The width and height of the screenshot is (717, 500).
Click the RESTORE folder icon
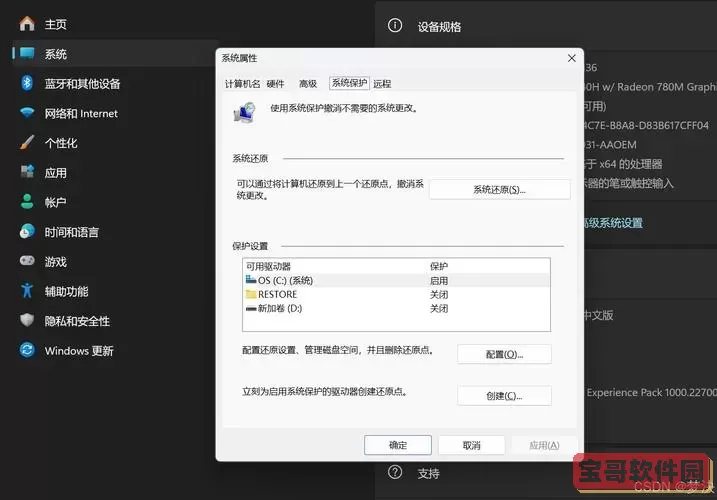click(251, 294)
